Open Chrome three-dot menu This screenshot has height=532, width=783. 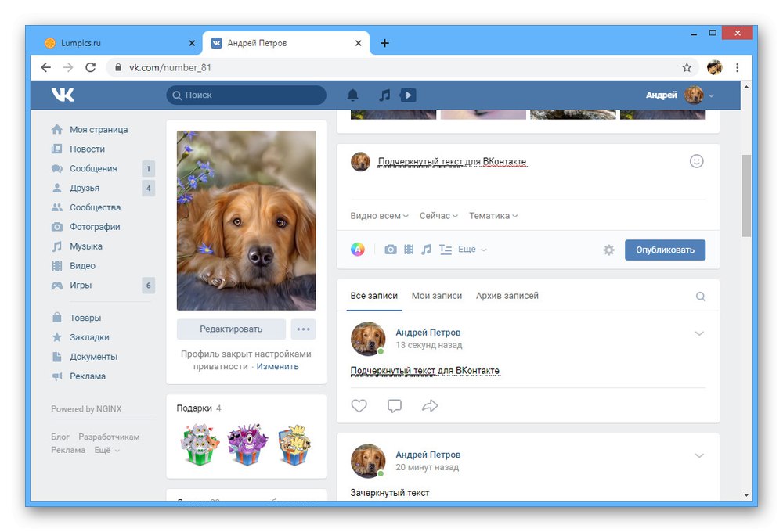737,67
